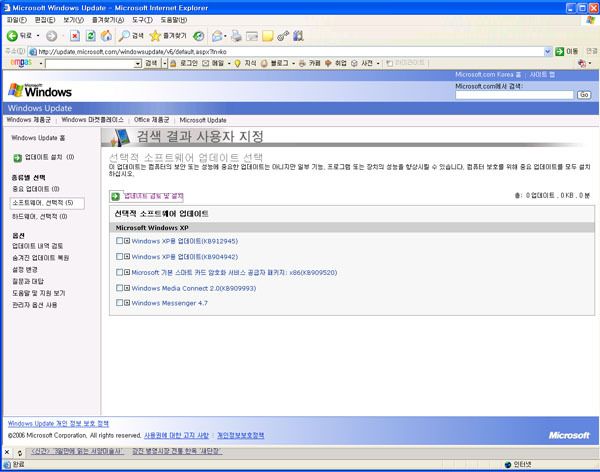The image size is (600, 472).
Task: Open the 즐겨찾기(A) menu
Action: [108, 20]
